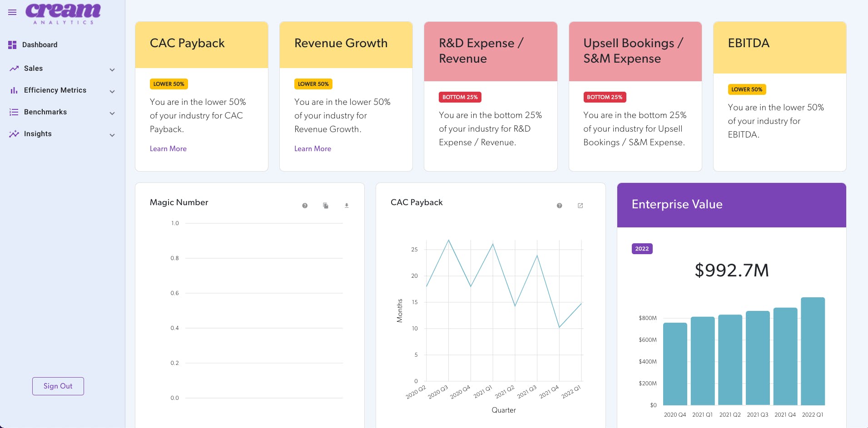Click the Cream Analytics logo

click(x=63, y=14)
